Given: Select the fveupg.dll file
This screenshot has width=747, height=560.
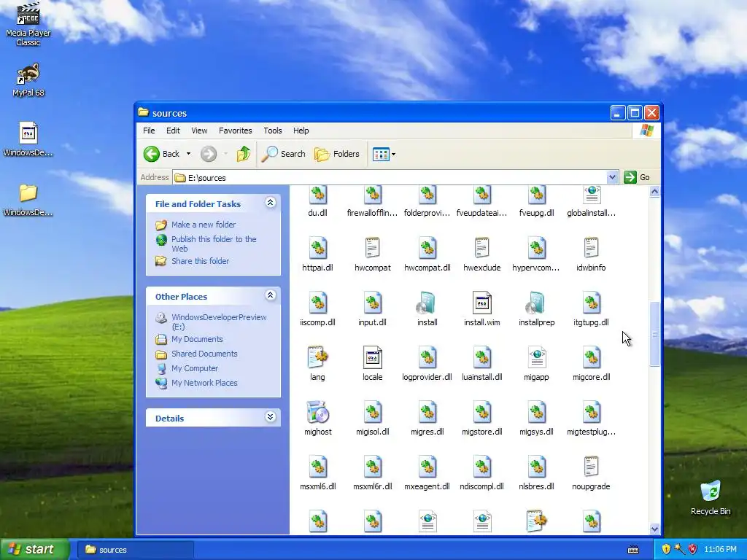Looking at the screenshot, I should pos(536,202).
